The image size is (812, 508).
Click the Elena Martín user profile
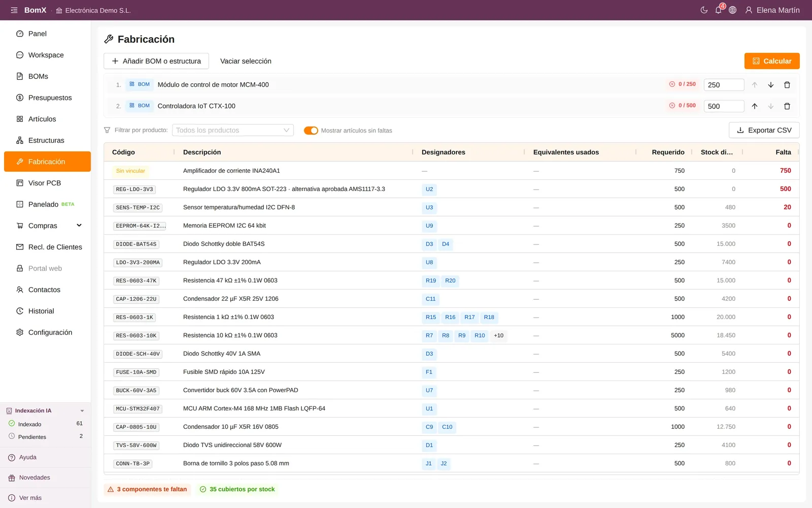tap(772, 10)
